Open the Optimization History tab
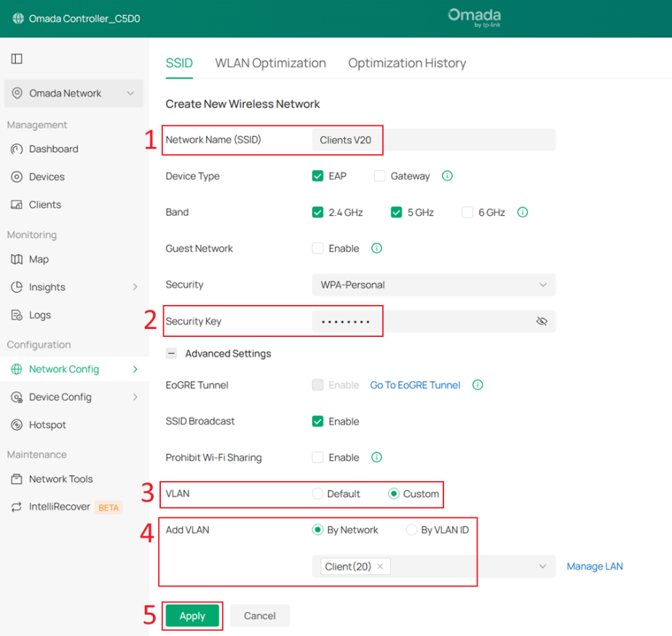The image size is (672, 636). click(407, 63)
